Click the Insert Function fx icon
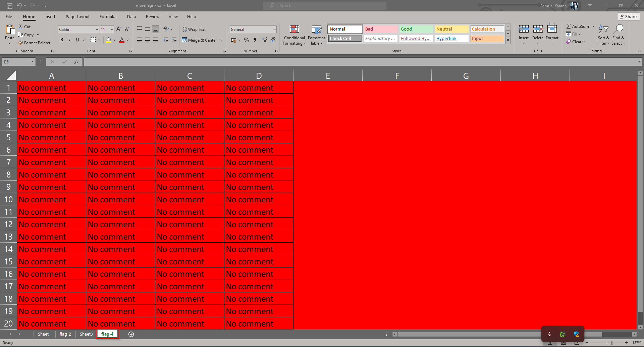Image resolution: width=644 pixels, height=347 pixels. 76,62
